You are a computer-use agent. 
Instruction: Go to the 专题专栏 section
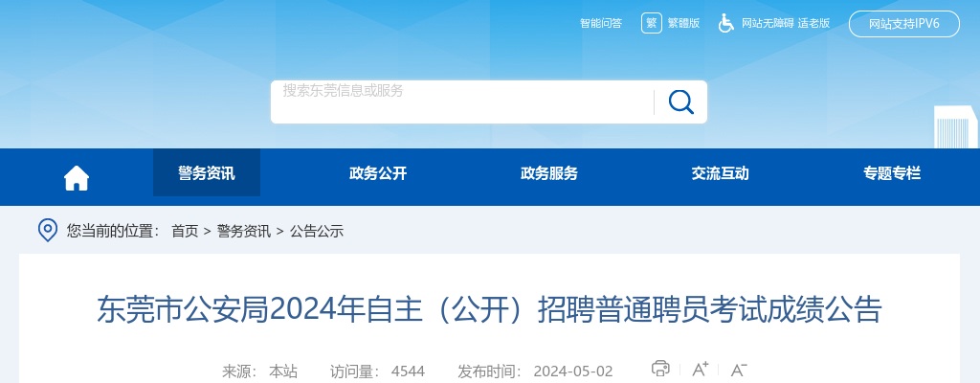tap(892, 173)
